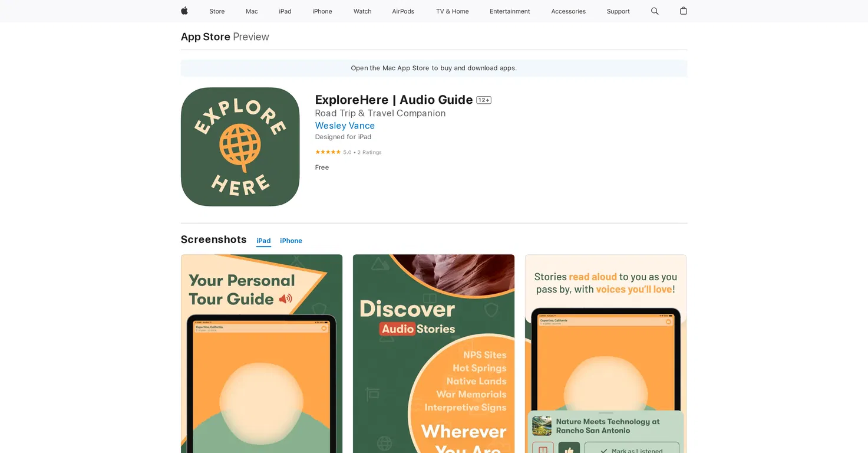Open the Store menu
The width and height of the screenshot is (868, 453).
[x=217, y=11]
